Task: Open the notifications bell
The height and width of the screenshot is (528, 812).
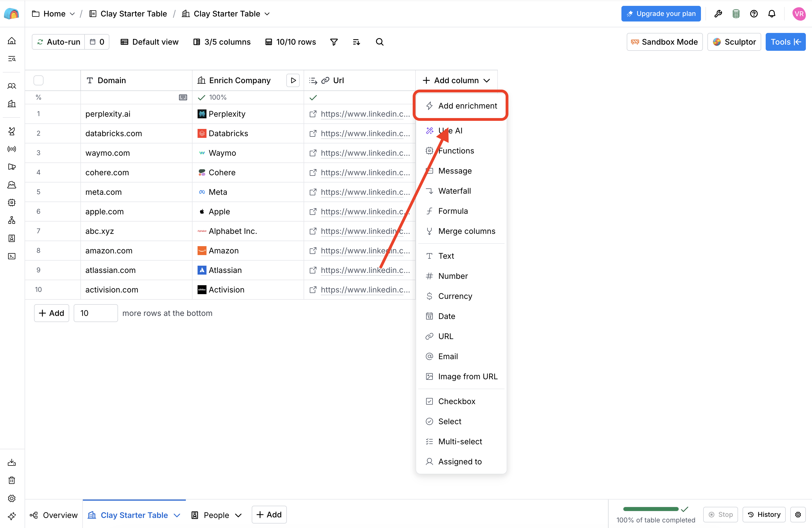Action: tap(772, 14)
